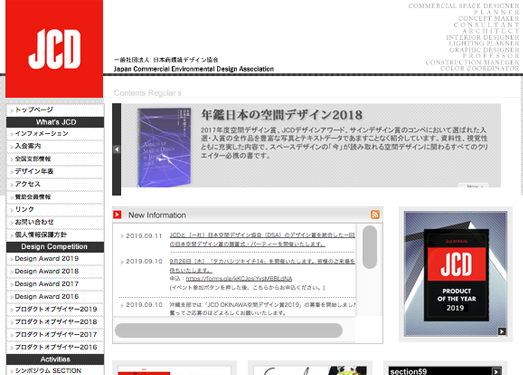Image resolution: width=523 pixels, height=375 pixels.
Task: Click the Activities section header
Action: 55,359
